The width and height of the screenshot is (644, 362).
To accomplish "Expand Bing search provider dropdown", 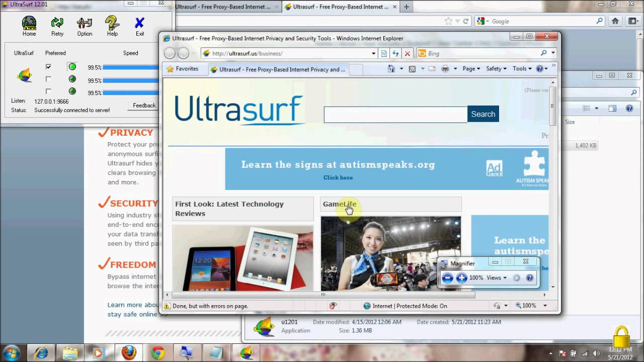I will (x=553, y=53).
